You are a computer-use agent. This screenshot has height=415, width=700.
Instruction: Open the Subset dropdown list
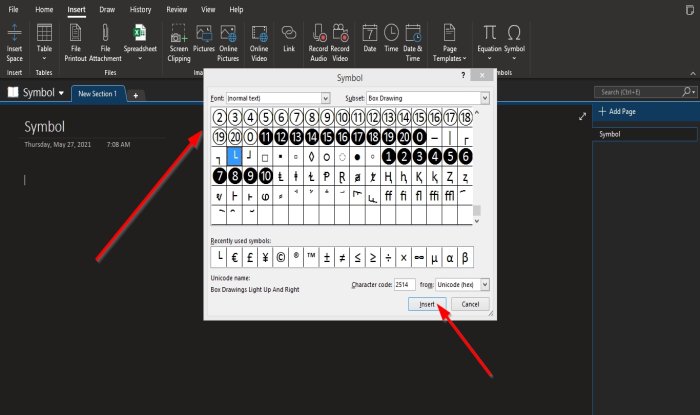(484, 98)
